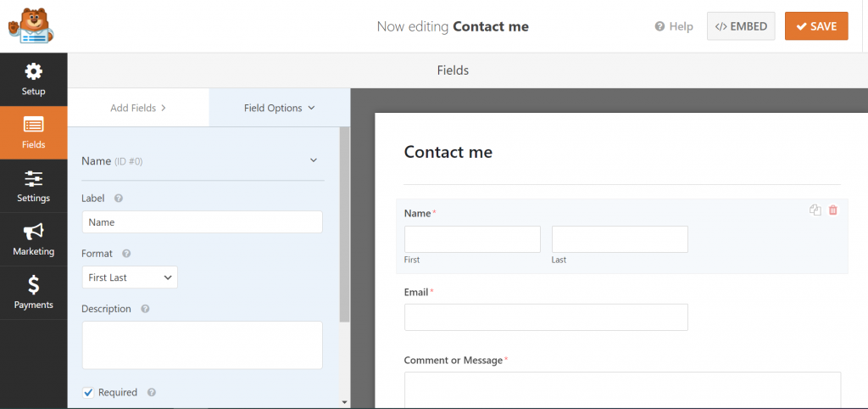The height and width of the screenshot is (409, 868).
Task: Delete the Name field with trash icon
Action: pyautogui.click(x=833, y=210)
